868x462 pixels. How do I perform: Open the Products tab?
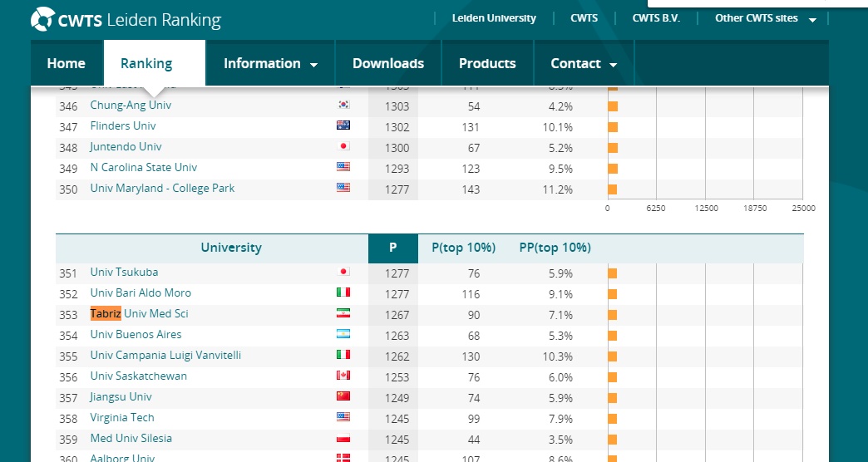tap(487, 64)
